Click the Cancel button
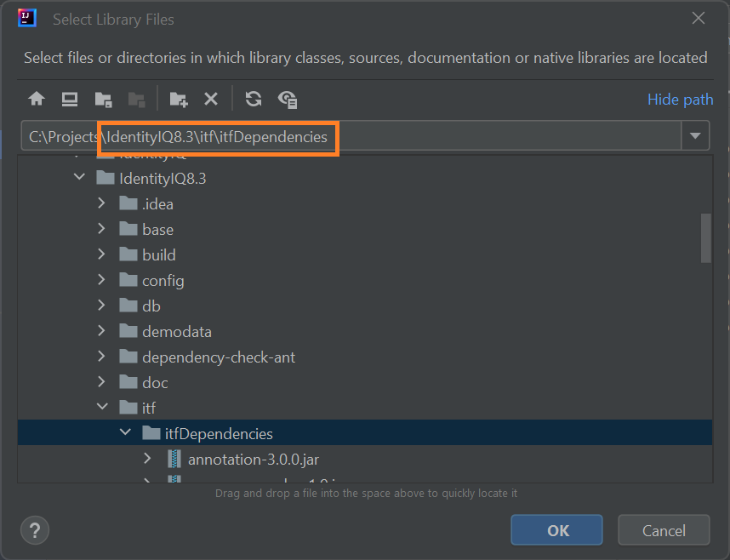Viewport: 730px width, 560px height. coord(664,530)
